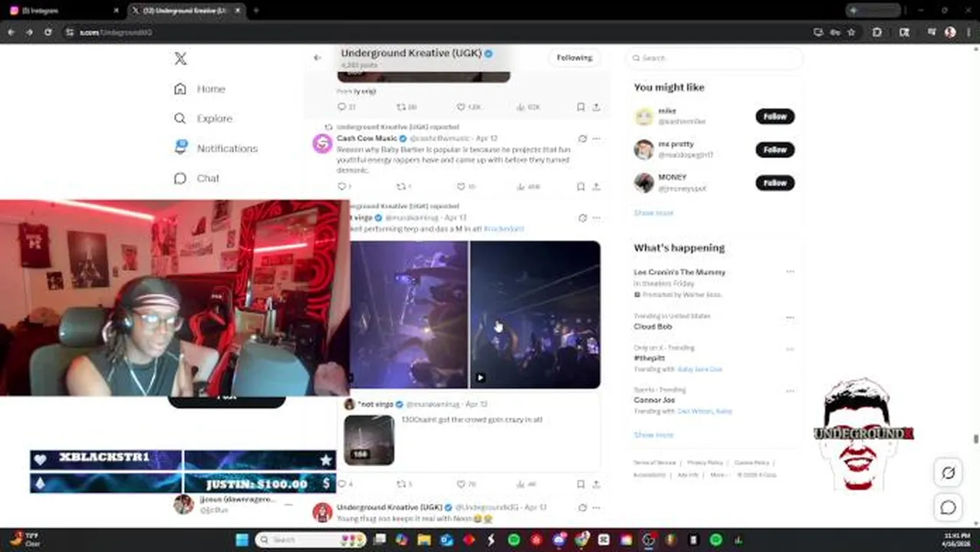Open Explore in X sidebar
Viewport: 980px width, 552px height.
coord(202,119)
